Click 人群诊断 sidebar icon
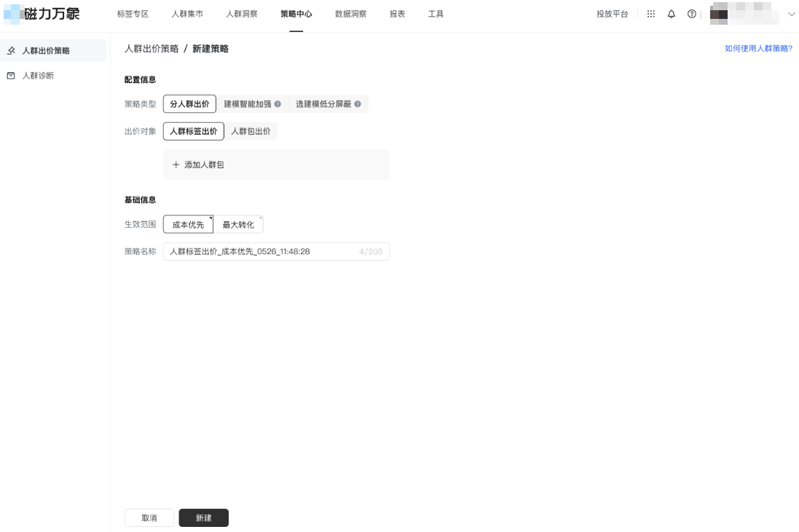This screenshot has width=799, height=532. [11, 76]
